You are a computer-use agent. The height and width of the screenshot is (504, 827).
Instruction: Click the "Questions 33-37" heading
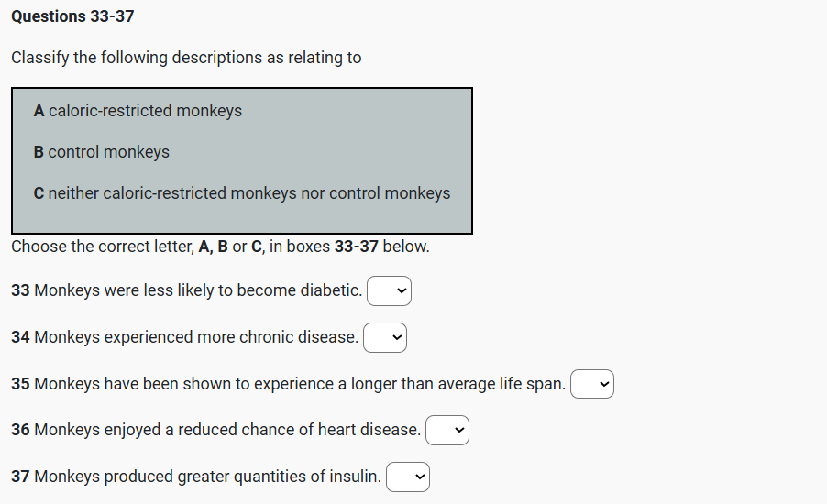pos(72,16)
